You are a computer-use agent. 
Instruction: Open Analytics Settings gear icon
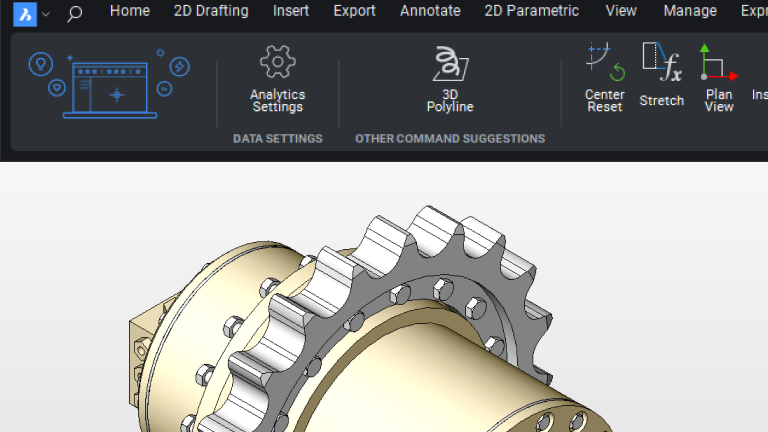pyautogui.click(x=278, y=78)
